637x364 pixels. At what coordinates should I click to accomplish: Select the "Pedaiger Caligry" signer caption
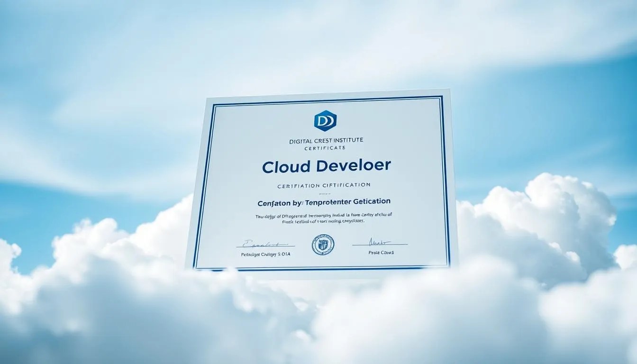pyautogui.click(x=265, y=255)
